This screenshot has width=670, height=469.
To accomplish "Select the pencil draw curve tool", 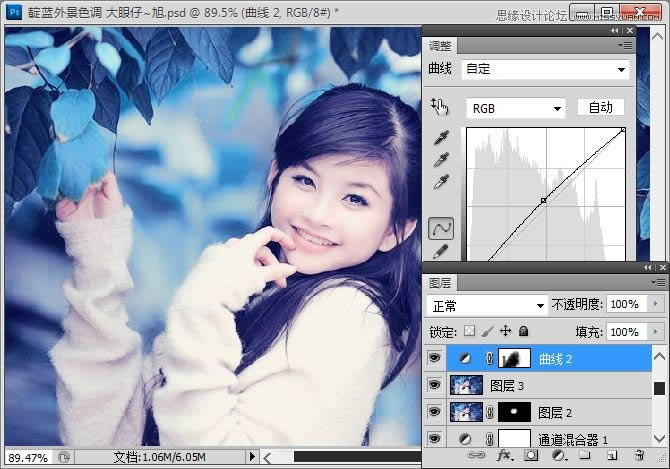I will (x=440, y=251).
